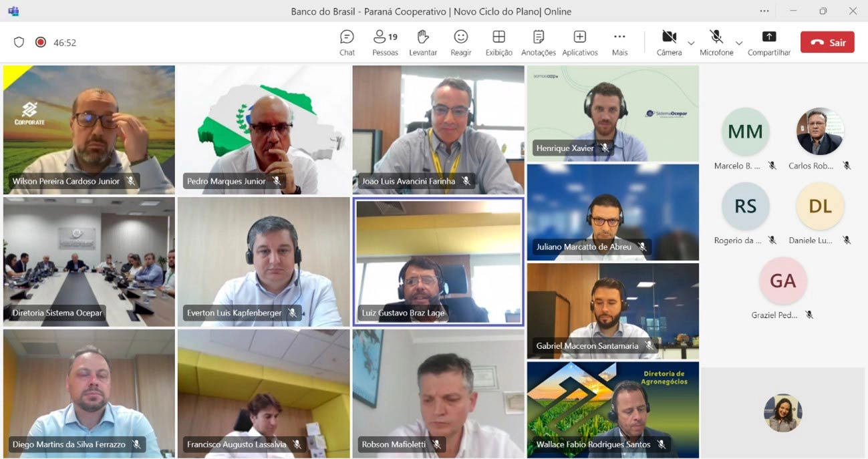Open the Anotações notes panel
The height and width of the screenshot is (459, 868).
pyautogui.click(x=539, y=43)
